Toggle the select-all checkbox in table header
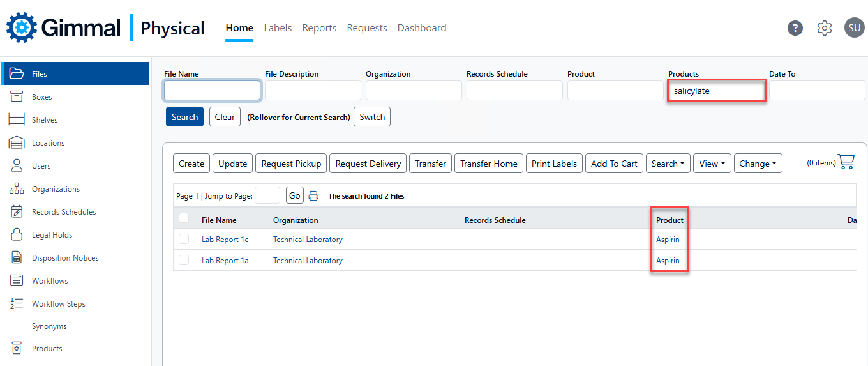Viewport: 868px width, 366px height. click(x=184, y=218)
